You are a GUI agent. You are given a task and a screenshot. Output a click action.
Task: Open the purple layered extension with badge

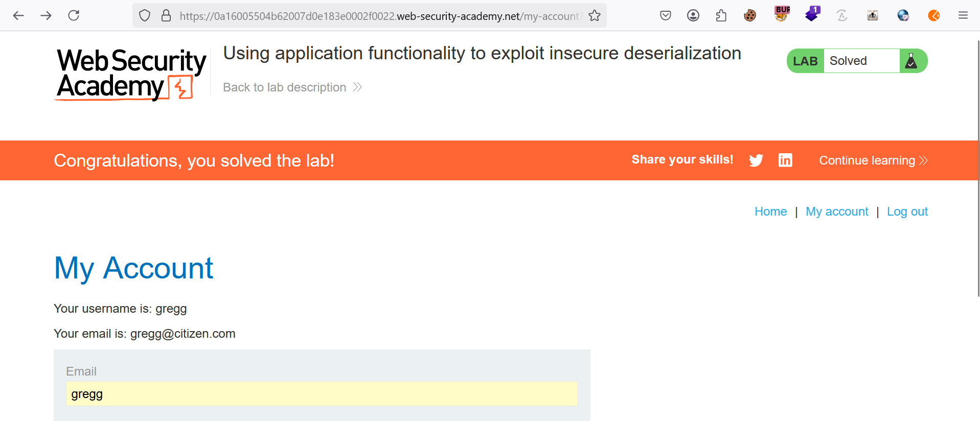tap(811, 14)
